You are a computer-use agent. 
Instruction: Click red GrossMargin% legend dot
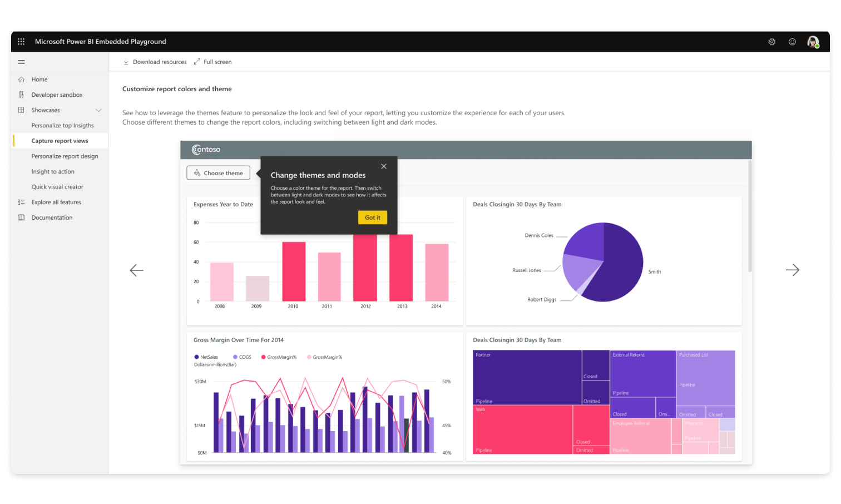point(263,357)
